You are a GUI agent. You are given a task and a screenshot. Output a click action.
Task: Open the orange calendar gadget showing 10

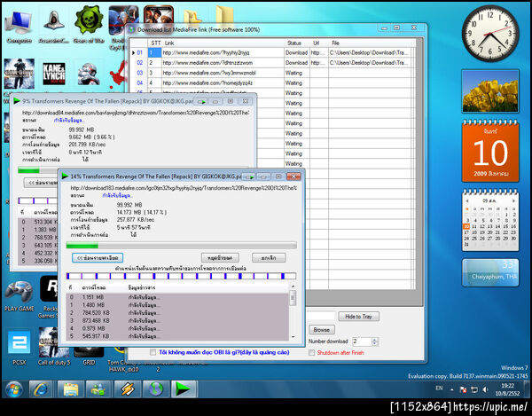[x=490, y=152]
